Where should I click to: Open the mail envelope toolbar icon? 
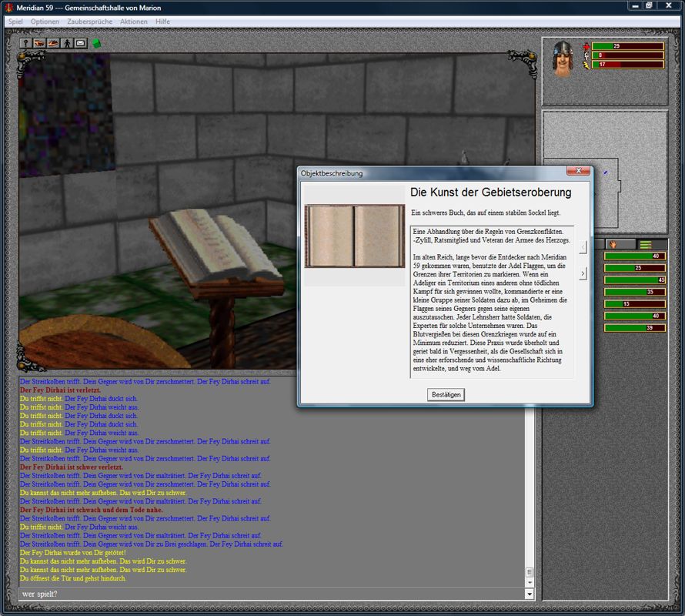(x=80, y=43)
